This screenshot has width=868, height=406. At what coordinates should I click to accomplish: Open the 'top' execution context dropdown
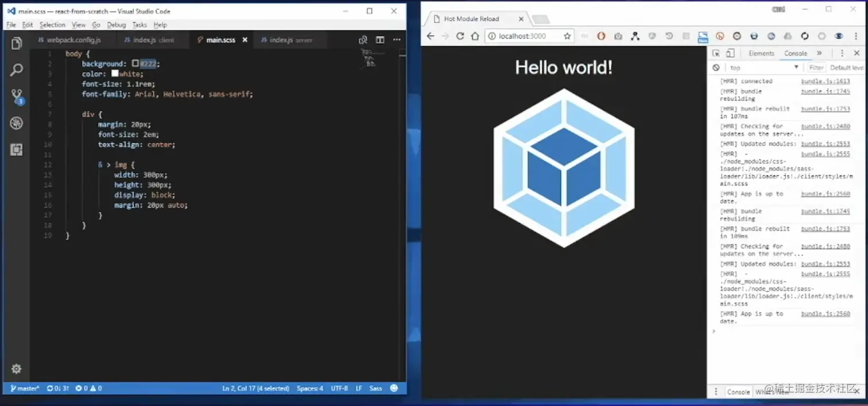tap(764, 68)
